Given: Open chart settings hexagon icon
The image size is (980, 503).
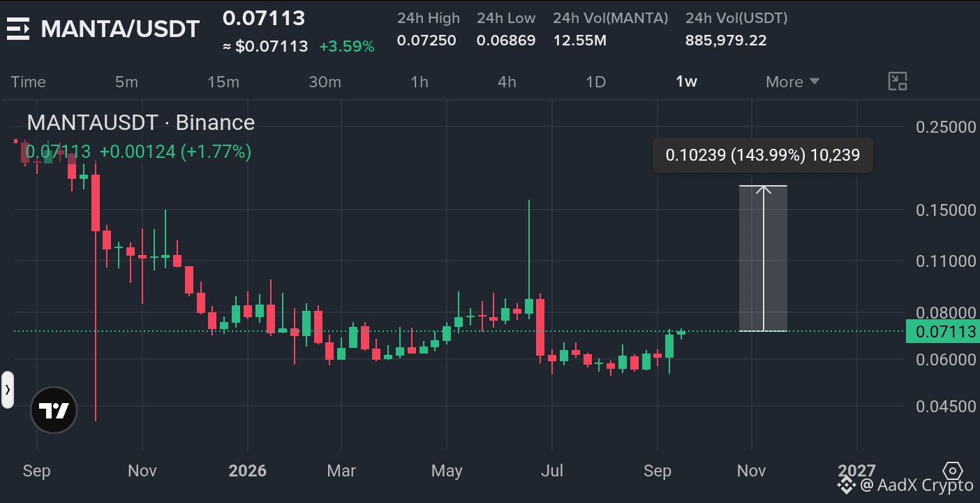Looking at the screenshot, I should (953, 470).
